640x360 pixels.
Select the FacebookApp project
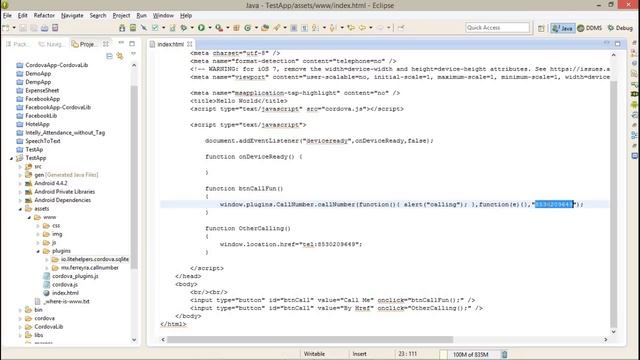tap(42, 99)
